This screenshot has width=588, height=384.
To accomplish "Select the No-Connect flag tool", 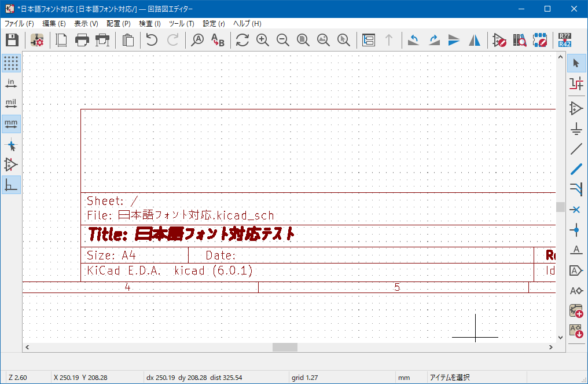I will [x=576, y=209].
